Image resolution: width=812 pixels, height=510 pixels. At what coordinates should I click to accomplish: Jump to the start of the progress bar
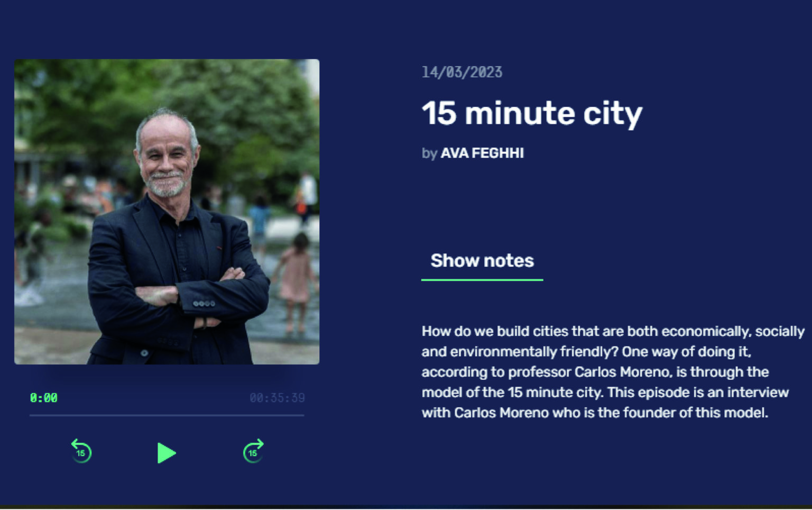[x=31, y=415]
